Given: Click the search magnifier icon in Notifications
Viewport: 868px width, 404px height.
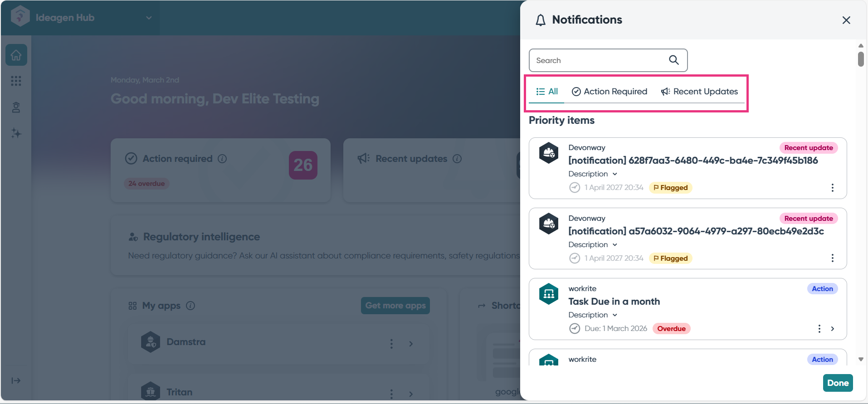Looking at the screenshot, I should 674,60.
